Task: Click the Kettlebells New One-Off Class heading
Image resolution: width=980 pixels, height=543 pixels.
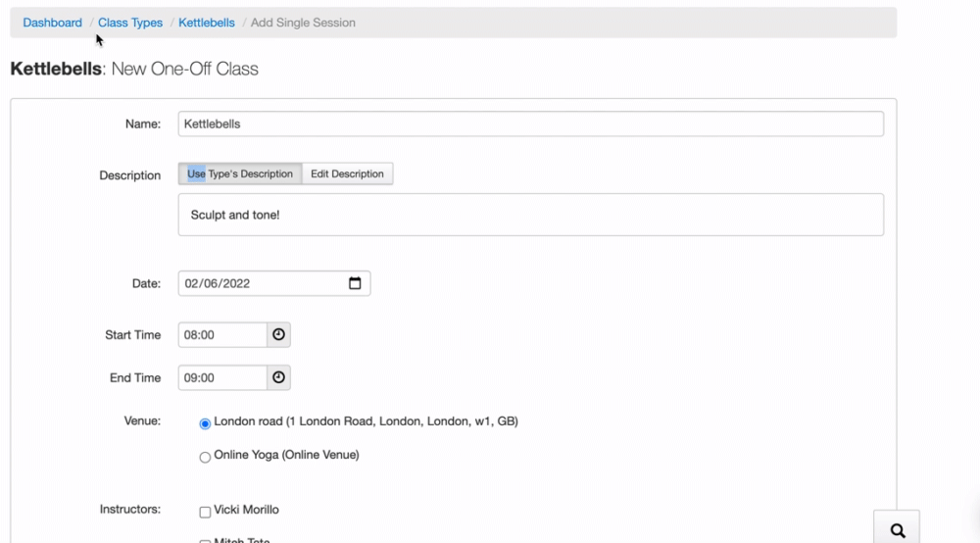Action: pyautogui.click(x=134, y=70)
